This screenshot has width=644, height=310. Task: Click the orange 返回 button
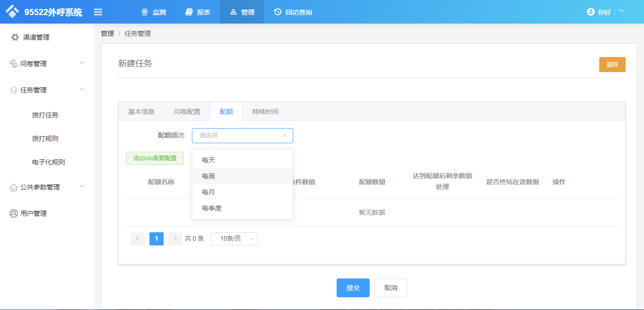point(612,65)
